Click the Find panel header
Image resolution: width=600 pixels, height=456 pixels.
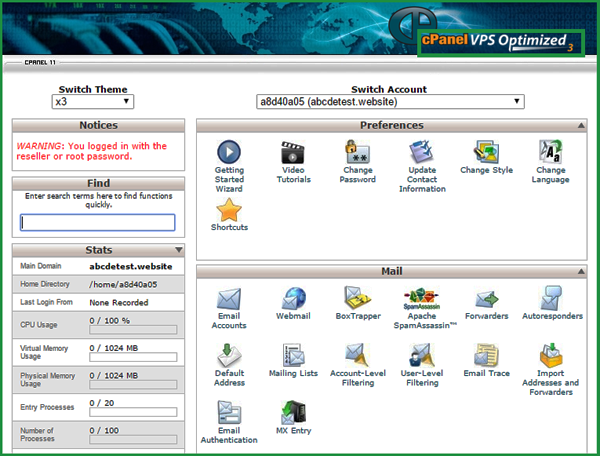98,183
